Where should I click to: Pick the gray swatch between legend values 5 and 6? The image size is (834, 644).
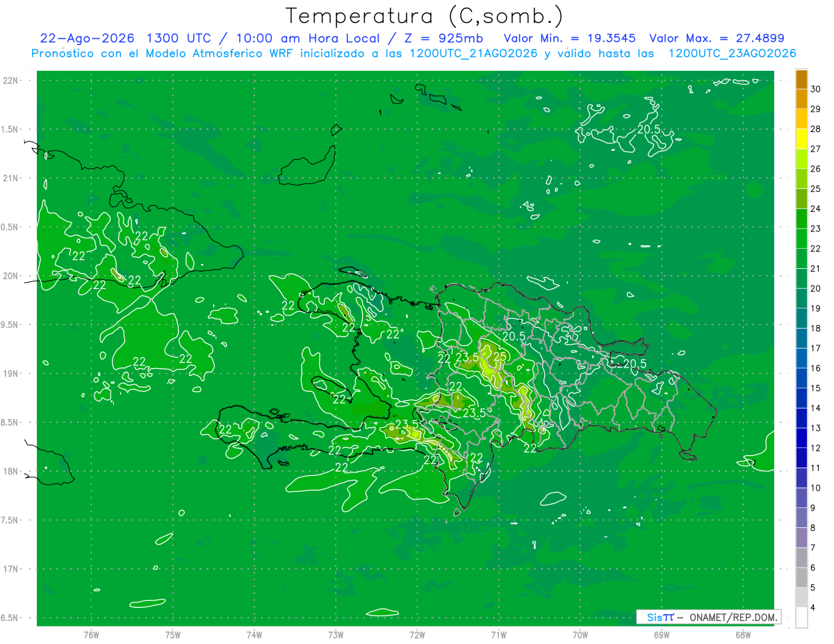coord(801,578)
